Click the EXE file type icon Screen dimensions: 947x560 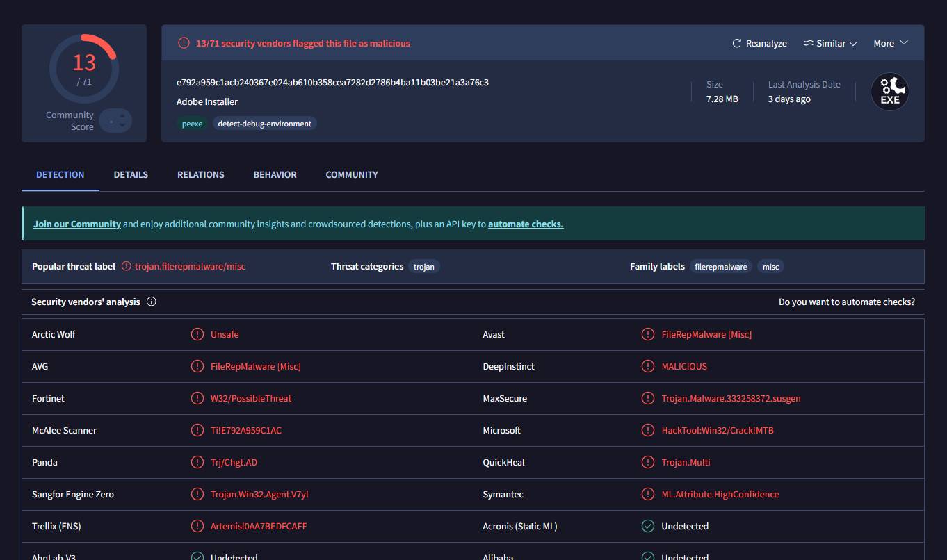[x=889, y=92]
